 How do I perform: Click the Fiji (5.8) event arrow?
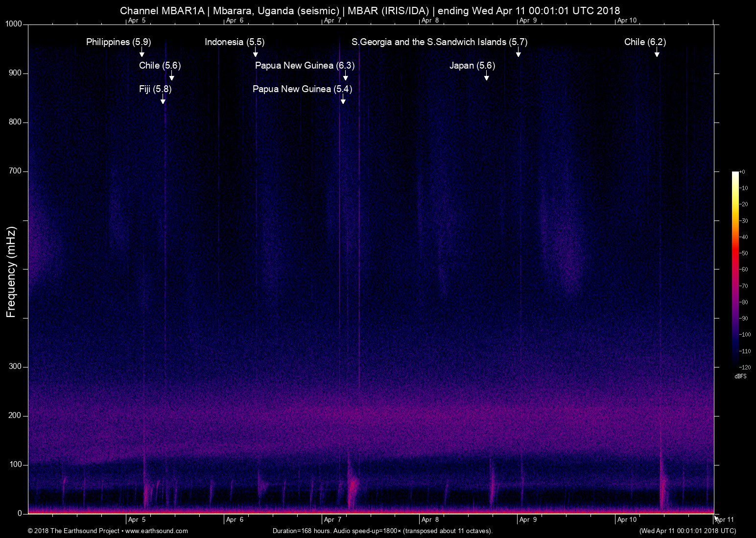coord(163,99)
